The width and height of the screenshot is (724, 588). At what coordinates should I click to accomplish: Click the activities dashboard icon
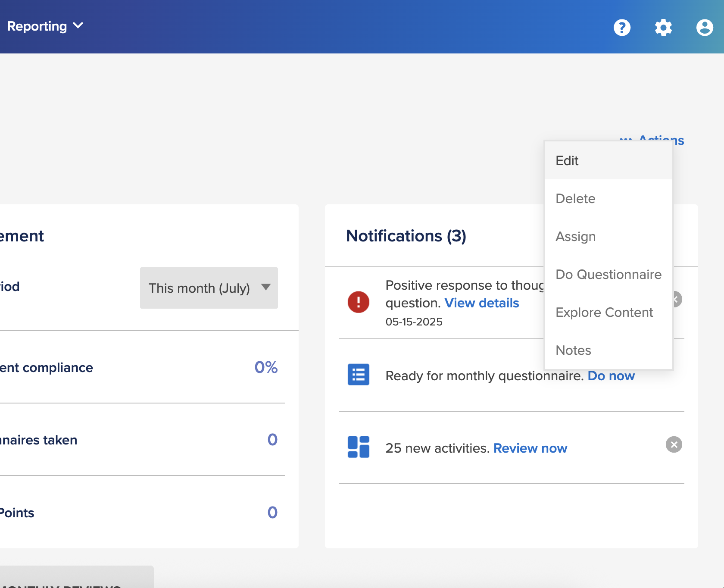click(x=359, y=447)
